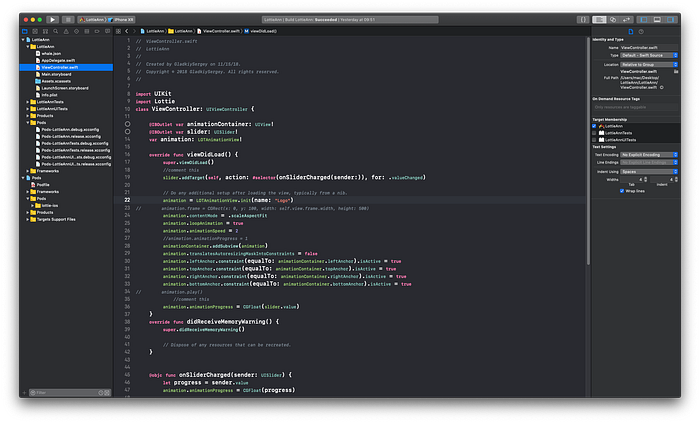Open LottieAnn project in jump bar
700x423 pixels.
[x=152, y=31]
